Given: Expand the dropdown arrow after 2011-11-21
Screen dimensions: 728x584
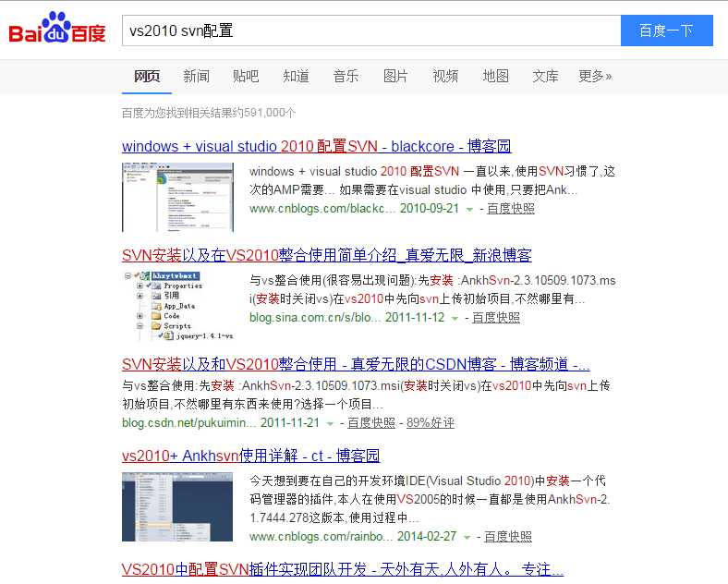Looking at the screenshot, I should [x=330, y=424].
